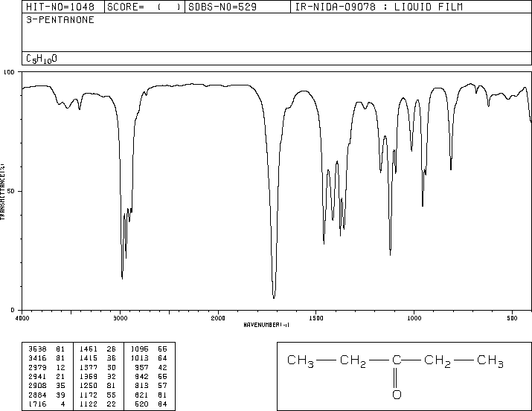The image size is (532, 411).
Task: Click the central carbonyl C atom
Action: tap(397, 360)
